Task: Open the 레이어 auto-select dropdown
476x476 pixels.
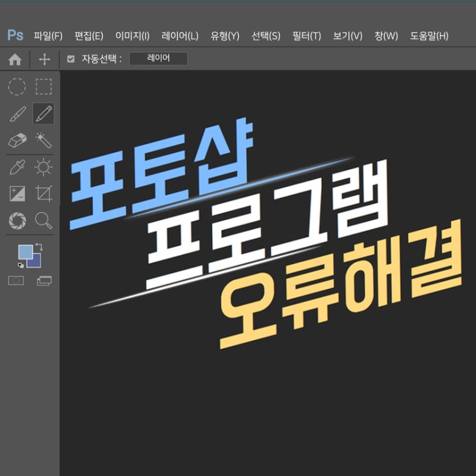Action: (x=158, y=58)
